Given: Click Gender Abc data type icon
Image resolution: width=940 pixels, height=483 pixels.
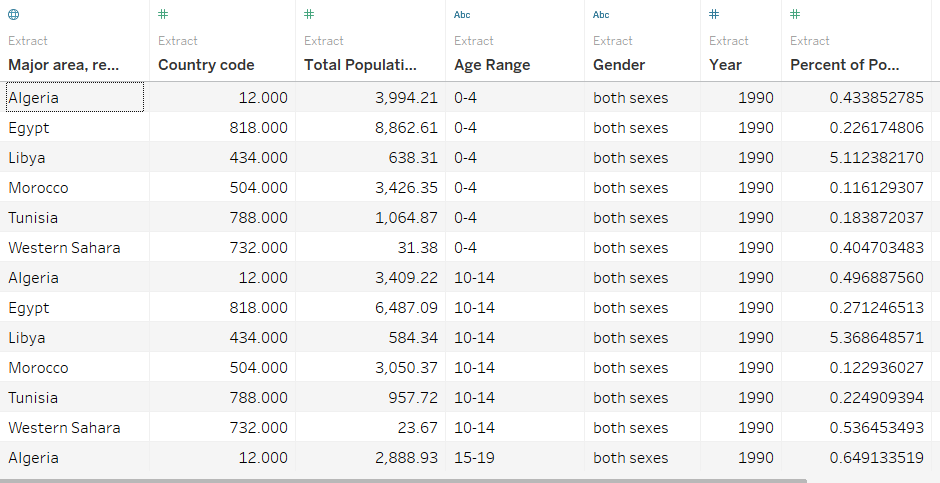Looking at the screenshot, I should [x=601, y=15].
